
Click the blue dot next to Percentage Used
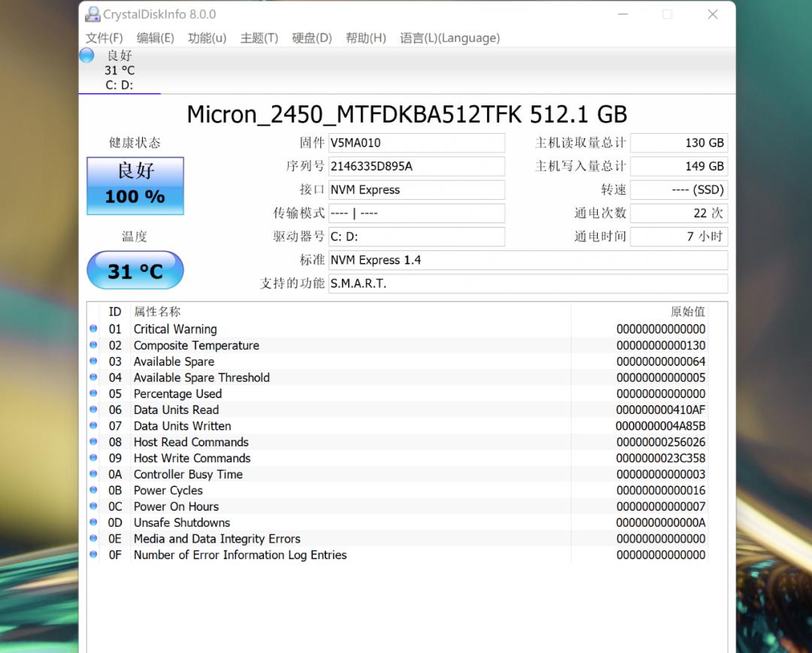click(92, 393)
